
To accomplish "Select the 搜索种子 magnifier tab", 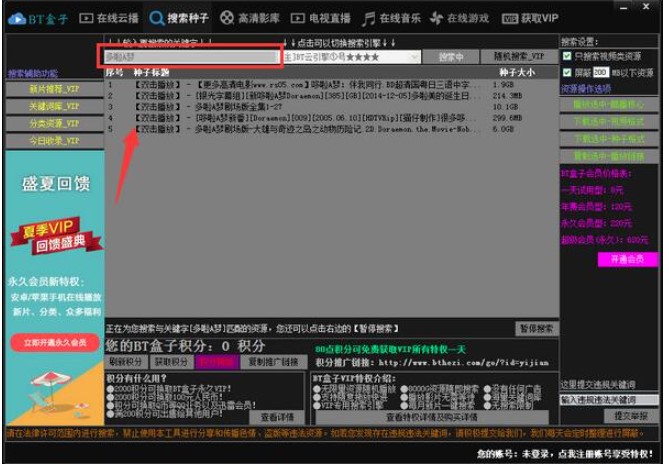I will (x=179, y=18).
